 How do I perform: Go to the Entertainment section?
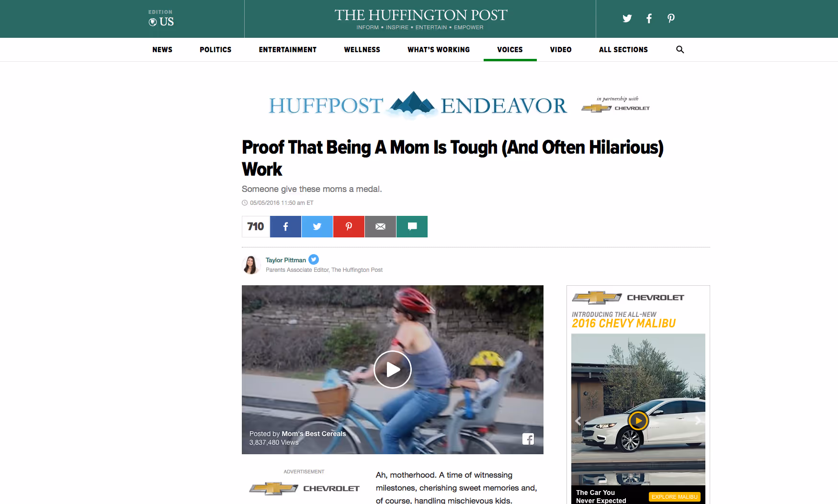pos(288,50)
